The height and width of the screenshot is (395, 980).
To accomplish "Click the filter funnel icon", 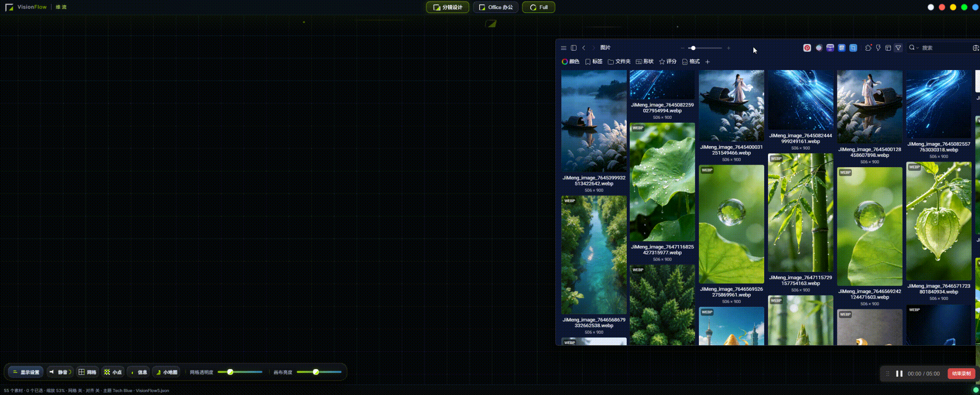I will pos(898,48).
